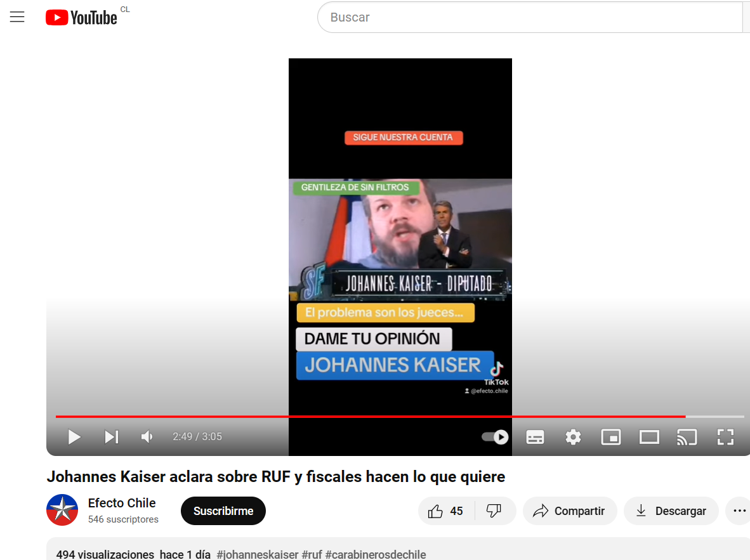
Task: Enter full screen mode
Action: tap(725, 436)
